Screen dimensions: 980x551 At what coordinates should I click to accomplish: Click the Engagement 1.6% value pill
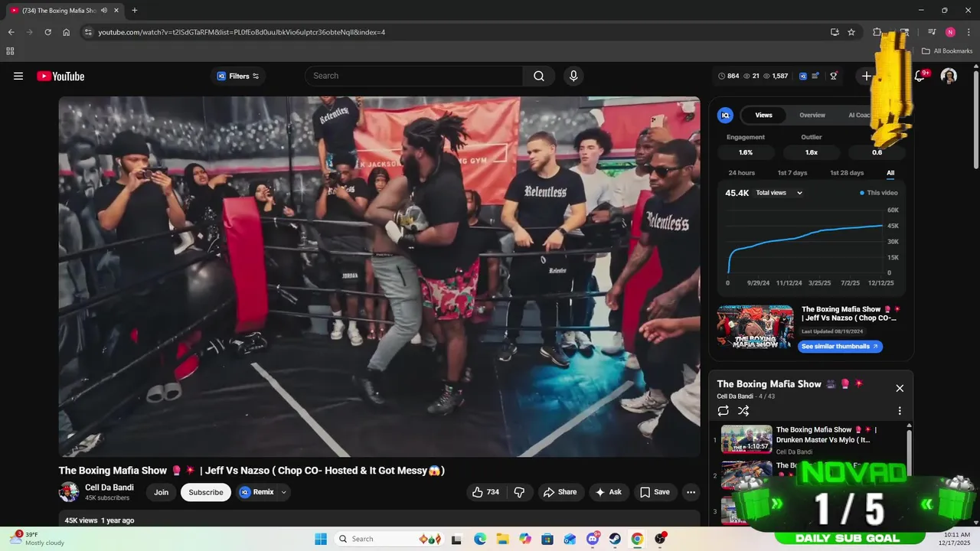tap(746, 152)
